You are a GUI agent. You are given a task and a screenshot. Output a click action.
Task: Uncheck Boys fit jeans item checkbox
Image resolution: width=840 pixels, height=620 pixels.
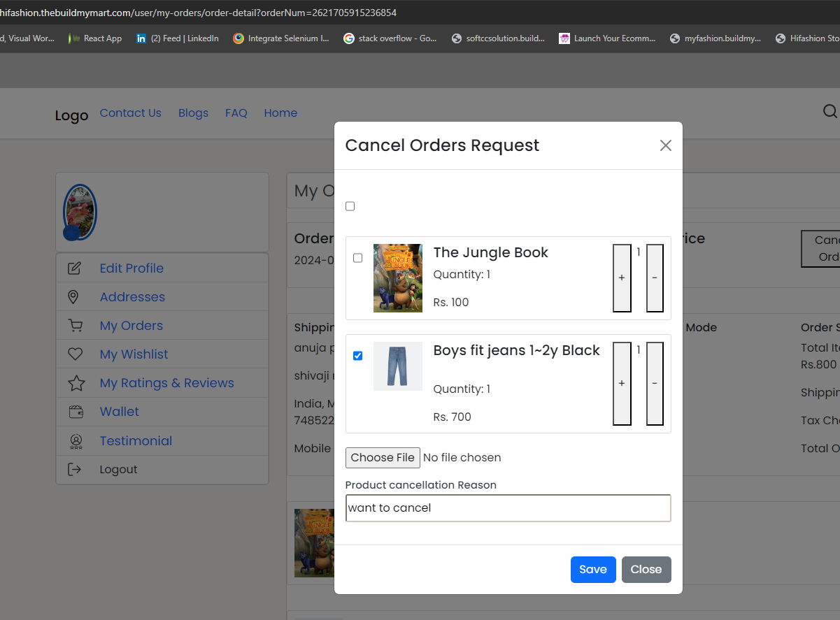click(x=358, y=356)
